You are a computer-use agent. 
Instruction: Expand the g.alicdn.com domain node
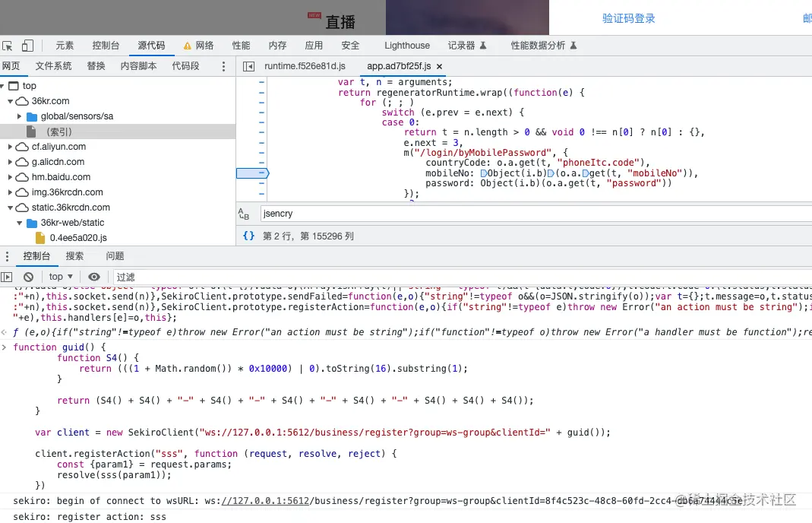pos(10,162)
